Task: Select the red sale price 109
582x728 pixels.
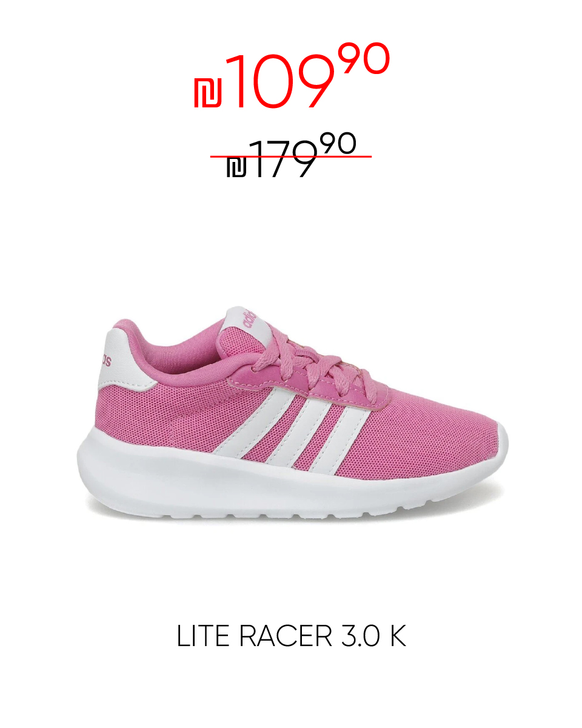Action: [280, 82]
